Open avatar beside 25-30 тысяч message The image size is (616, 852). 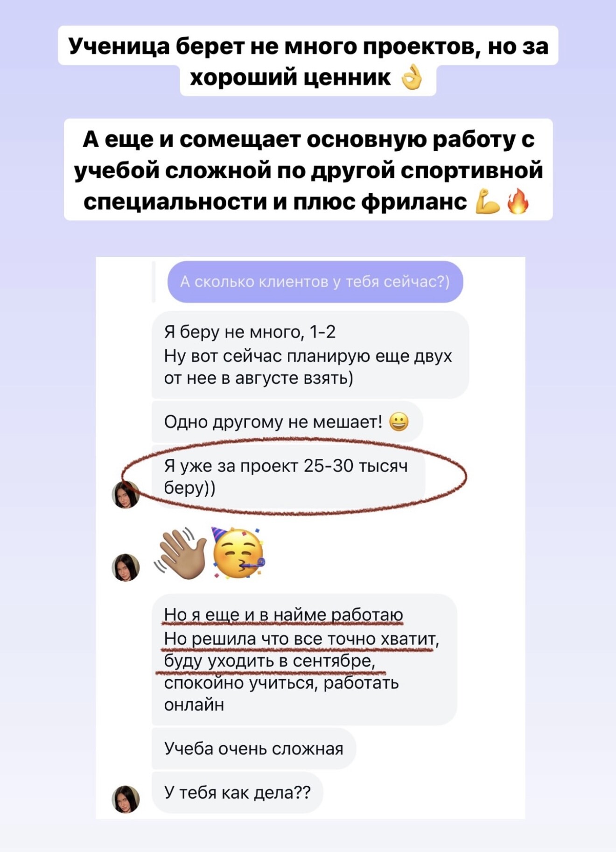pos(126,494)
